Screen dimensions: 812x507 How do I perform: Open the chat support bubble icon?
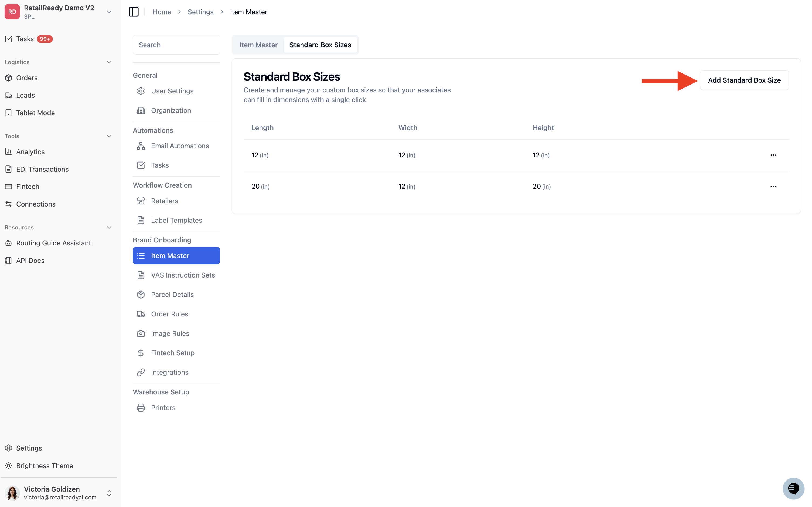point(793,488)
